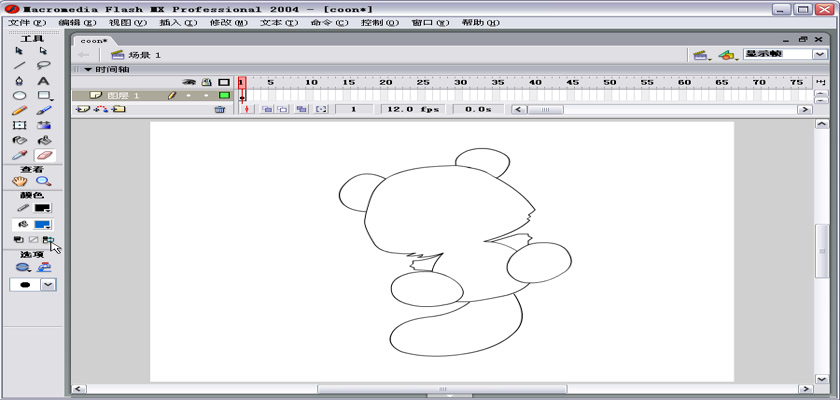The height and width of the screenshot is (400, 840).
Task: Select the Fill Transform tool
Action: 44,125
